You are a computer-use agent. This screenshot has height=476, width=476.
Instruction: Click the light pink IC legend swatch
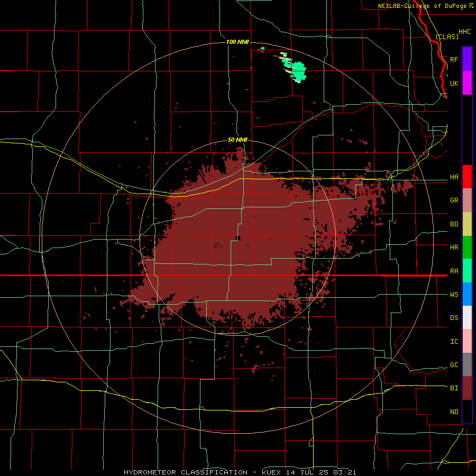467,341
